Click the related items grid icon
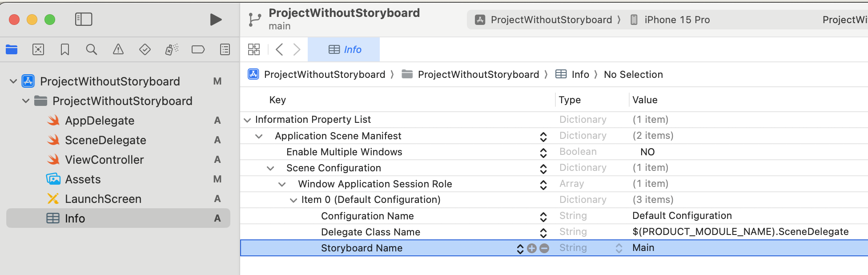 click(254, 49)
